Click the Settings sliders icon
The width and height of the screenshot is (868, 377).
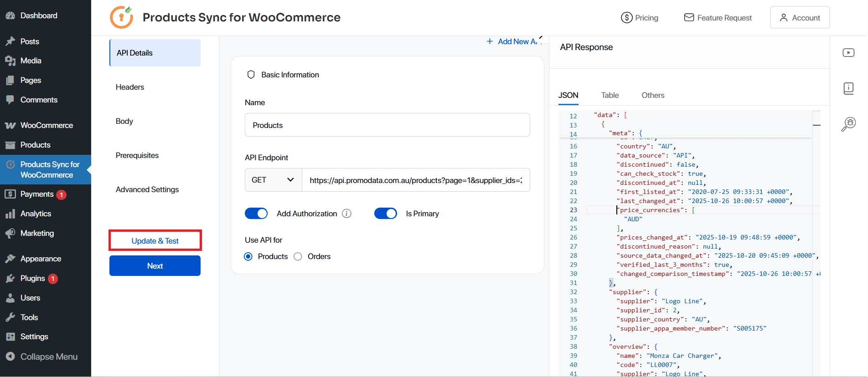10,336
